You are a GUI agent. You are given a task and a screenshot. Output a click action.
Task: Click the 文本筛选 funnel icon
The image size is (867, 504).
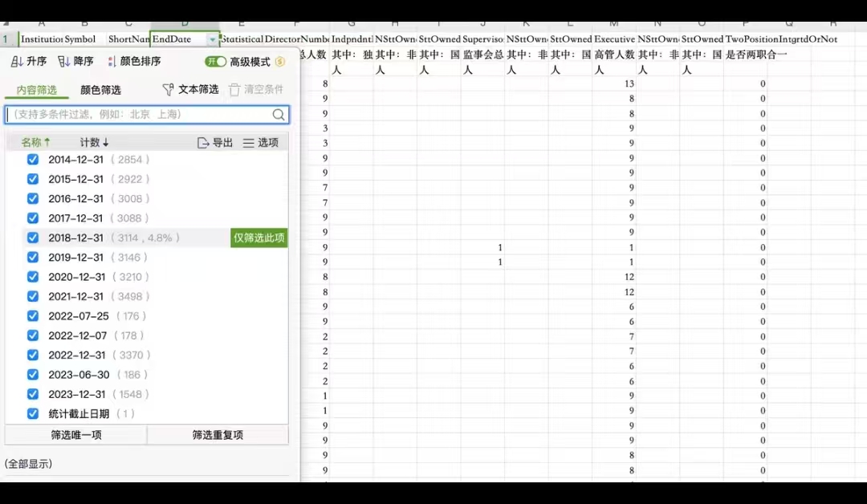[x=168, y=90]
